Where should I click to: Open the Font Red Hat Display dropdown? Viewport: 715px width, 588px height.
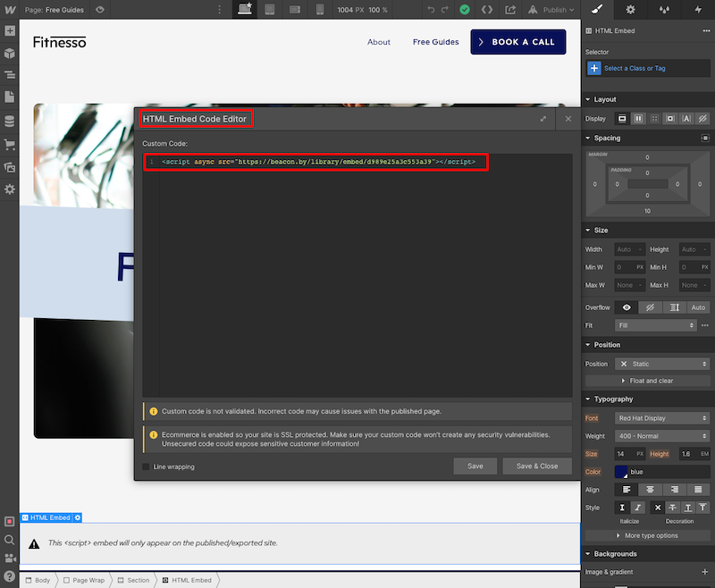(662, 418)
